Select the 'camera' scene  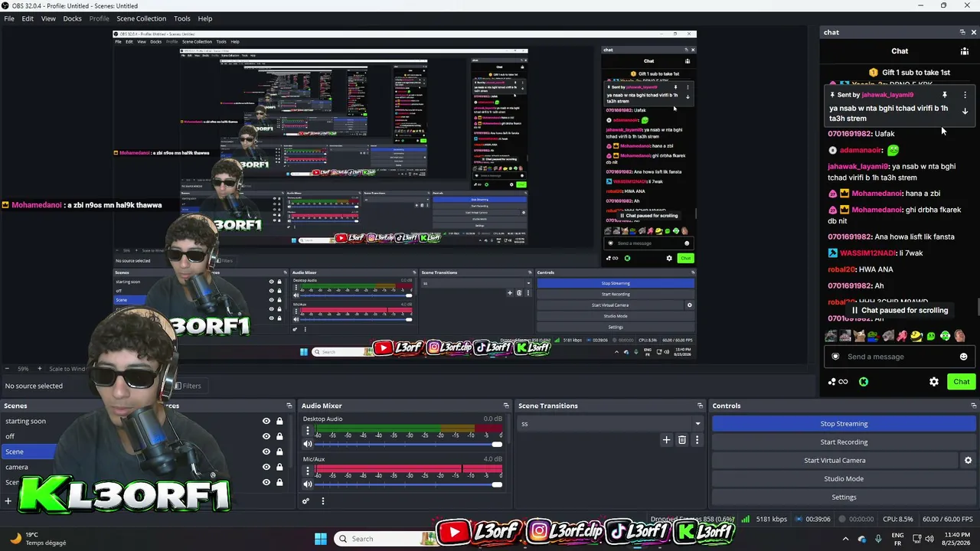click(x=17, y=467)
